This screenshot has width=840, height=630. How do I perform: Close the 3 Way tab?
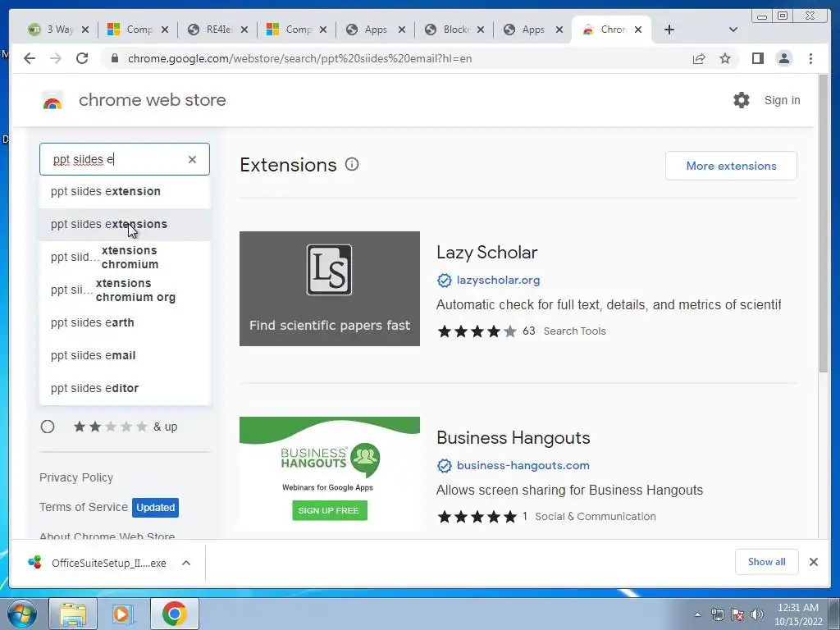(x=85, y=30)
